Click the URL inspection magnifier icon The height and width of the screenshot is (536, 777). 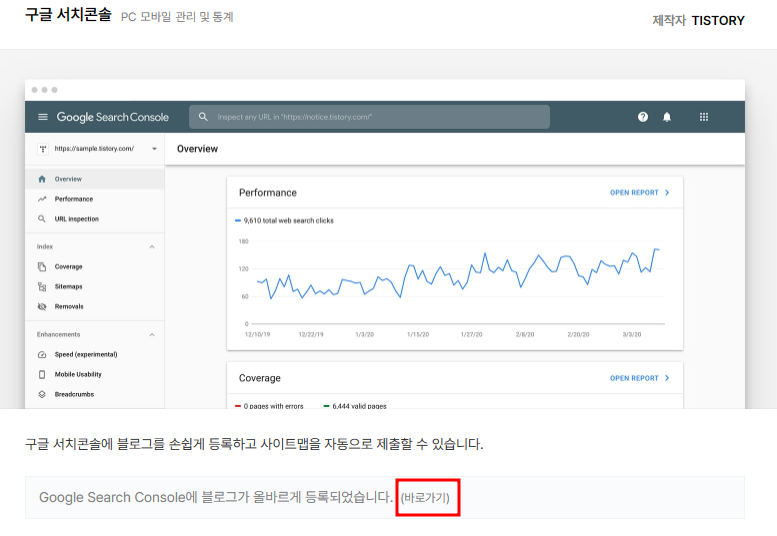click(42, 218)
